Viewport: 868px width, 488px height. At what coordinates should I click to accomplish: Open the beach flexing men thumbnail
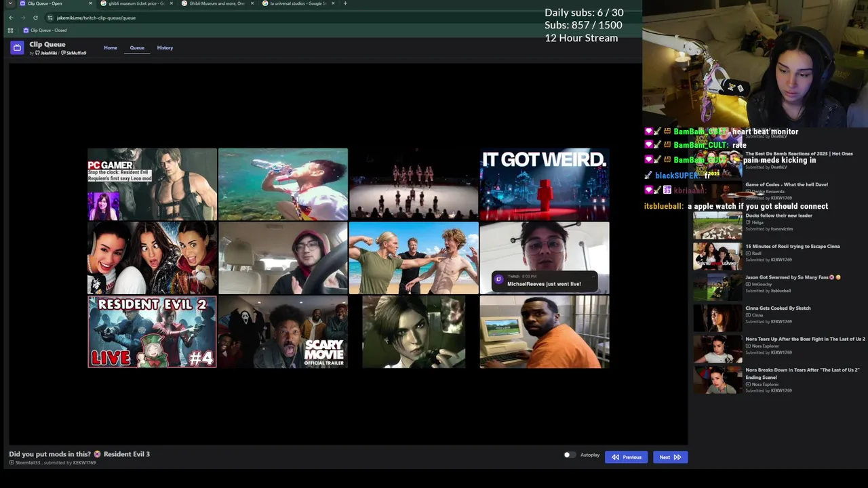click(x=414, y=258)
